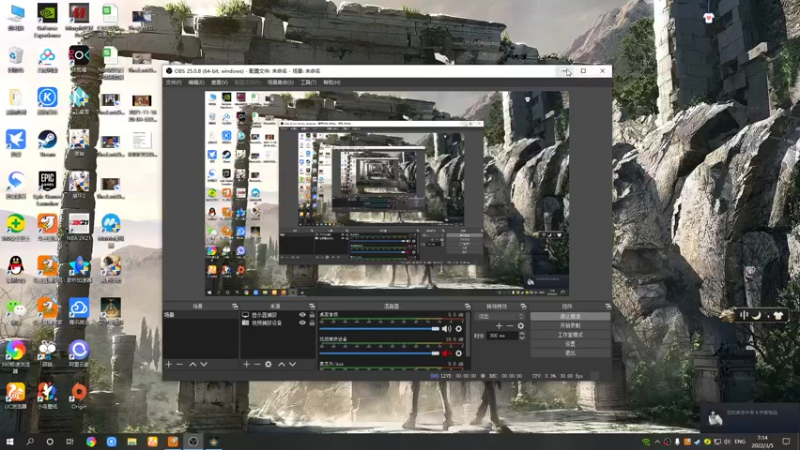Open the scene transition type dropdown
This screenshot has width=800, height=450.
click(499, 316)
